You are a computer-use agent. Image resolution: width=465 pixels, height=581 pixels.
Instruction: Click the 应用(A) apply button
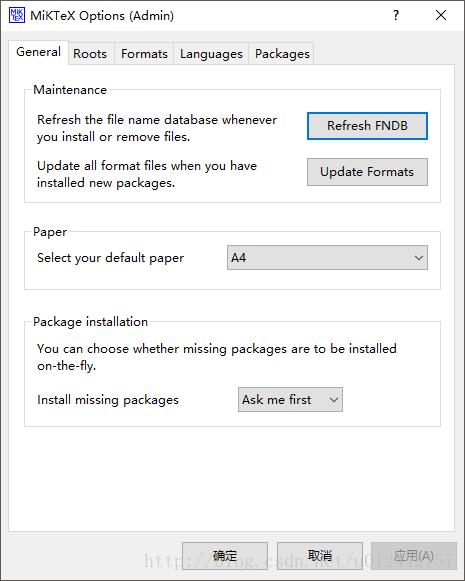tap(414, 555)
